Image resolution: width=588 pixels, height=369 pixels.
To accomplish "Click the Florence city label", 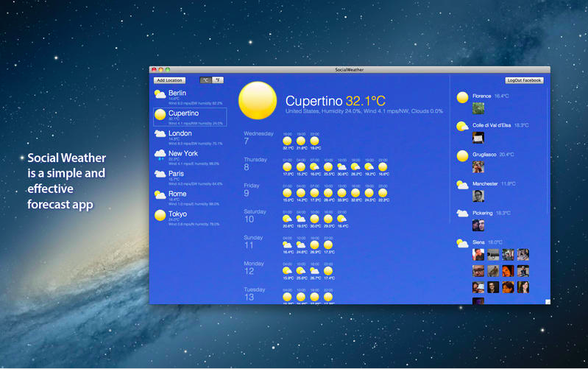I will coord(481,96).
